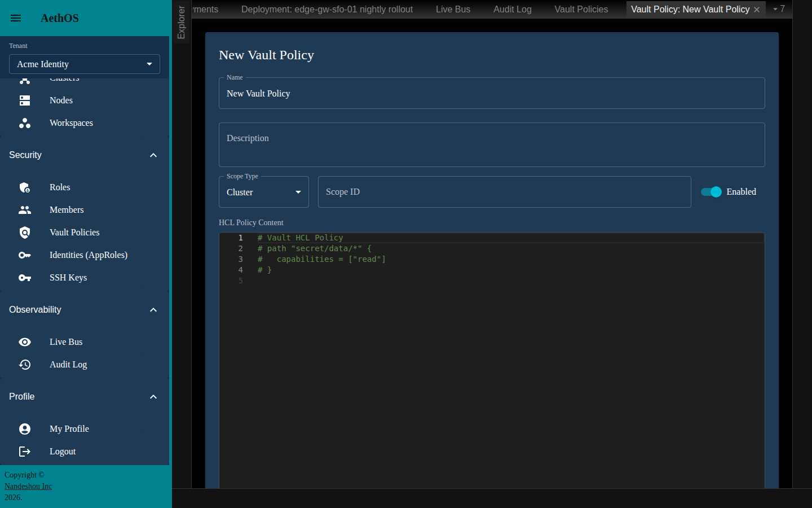Open the tab overflow dropdown showing 7
This screenshot has height=508, width=812.
[x=779, y=9]
